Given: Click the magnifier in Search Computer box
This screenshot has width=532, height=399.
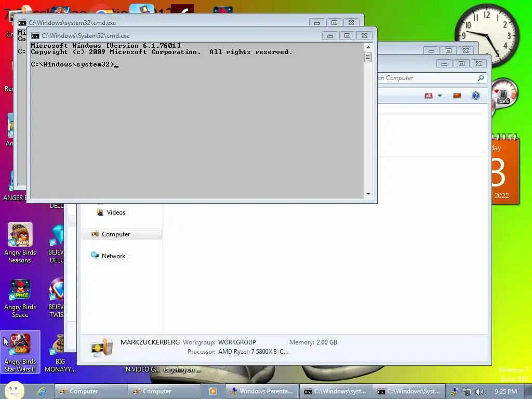Looking at the screenshot, I should [481, 78].
